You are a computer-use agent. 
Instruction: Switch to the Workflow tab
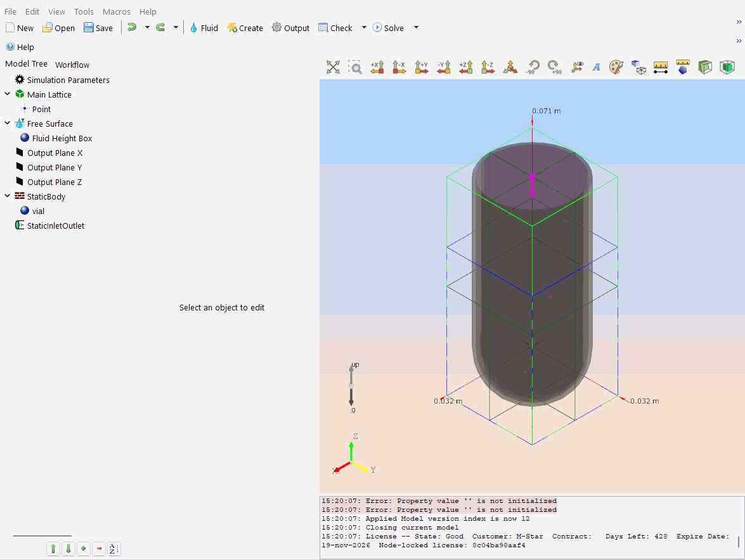click(x=72, y=65)
